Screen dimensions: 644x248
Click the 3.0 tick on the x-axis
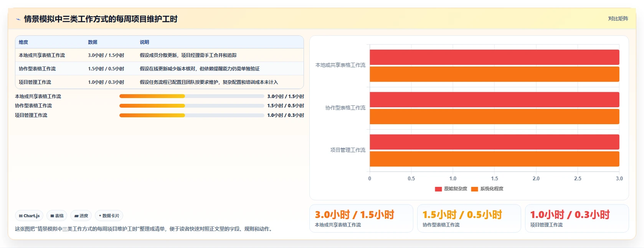point(619,179)
